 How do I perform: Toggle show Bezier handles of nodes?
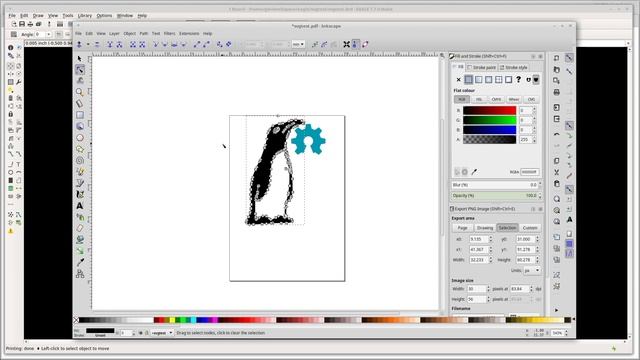tap(355, 44)
